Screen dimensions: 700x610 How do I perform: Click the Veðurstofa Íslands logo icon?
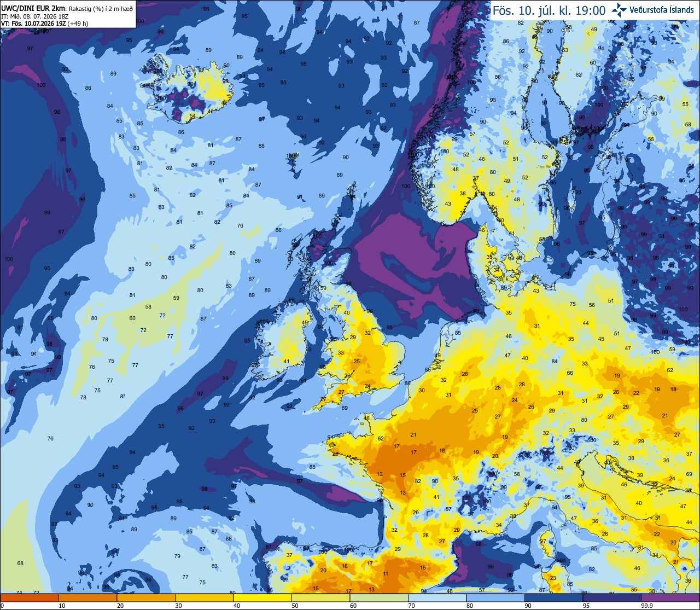pos(619,9)
